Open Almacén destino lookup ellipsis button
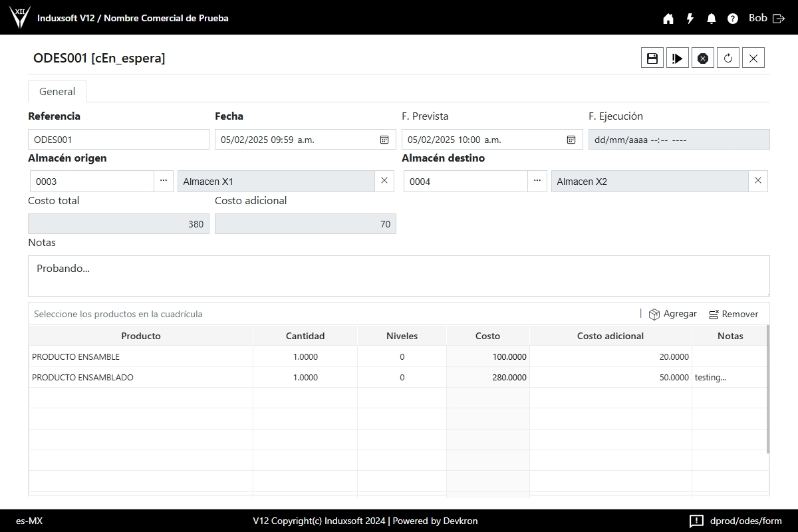The height and width of the screenshot is (532, 798). [x=537, y=181]
